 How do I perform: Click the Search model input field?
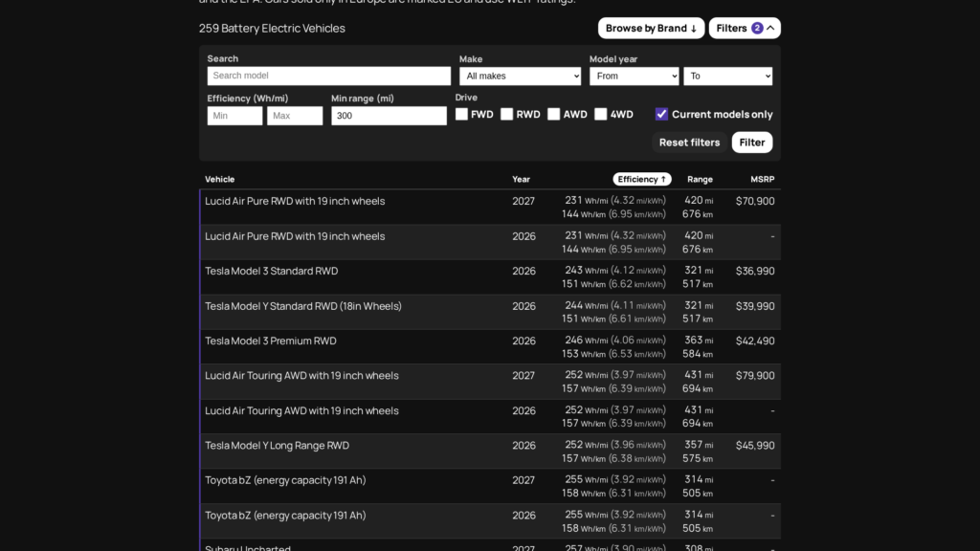click(x=329, y=76)
